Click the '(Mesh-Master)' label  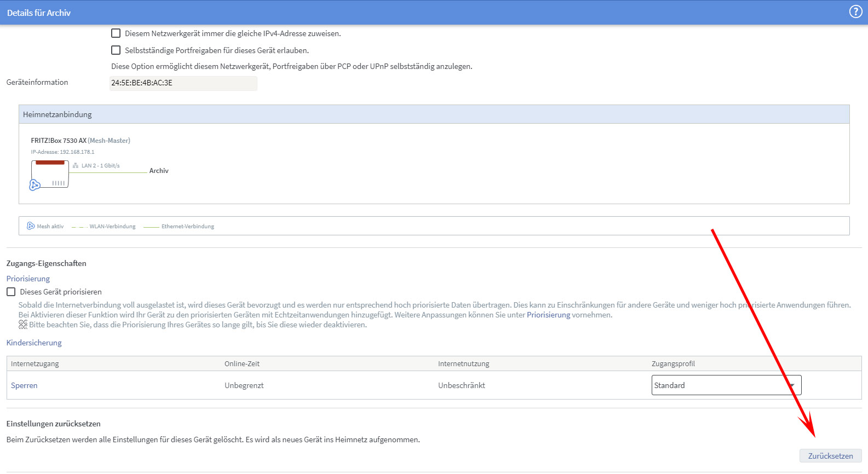click(x=109, y=141)
